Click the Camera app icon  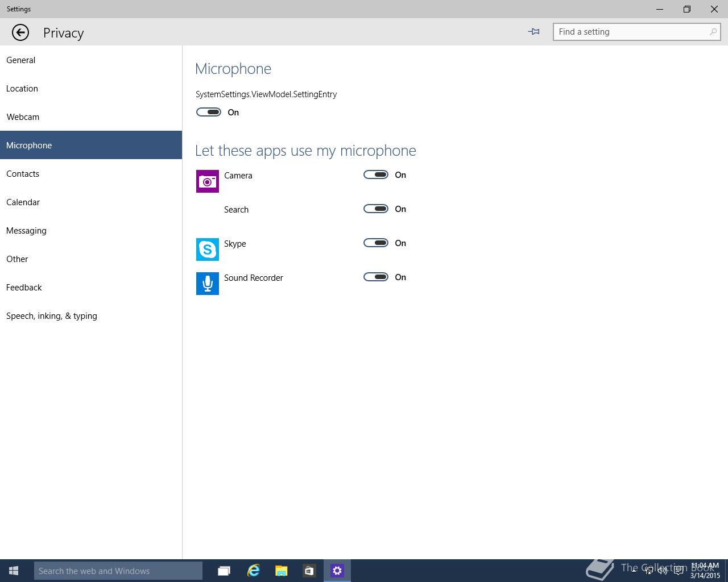pyautogui.click(x=208, y=181)
